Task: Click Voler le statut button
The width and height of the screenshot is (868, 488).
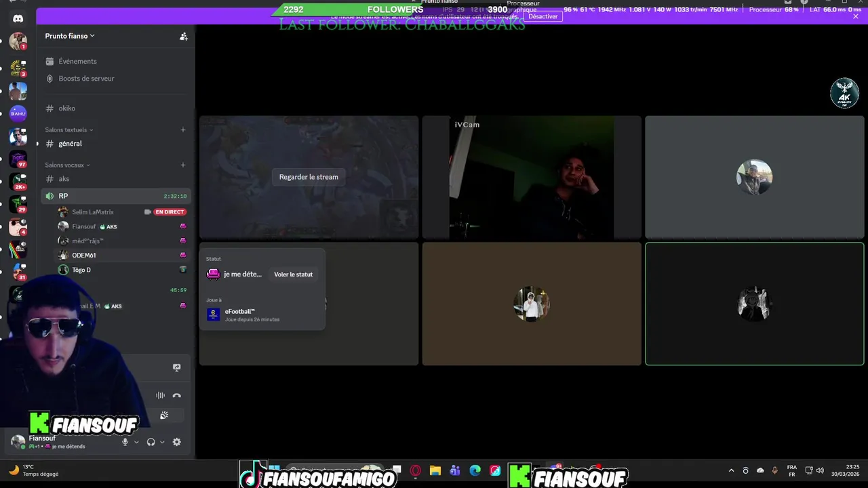Action: click(294, 274)
